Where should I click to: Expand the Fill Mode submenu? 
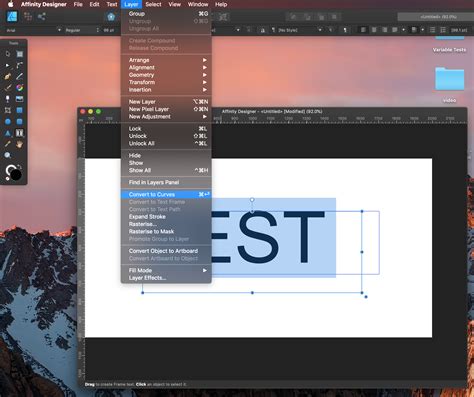click(x=167, y=270)
